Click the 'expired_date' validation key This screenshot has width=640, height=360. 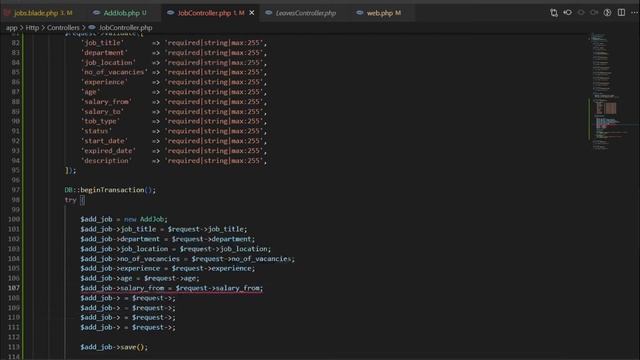(108, 151)
